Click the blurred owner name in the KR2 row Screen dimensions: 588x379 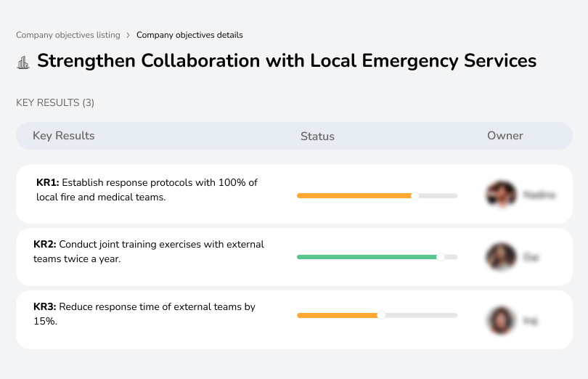tap(531, 258)
